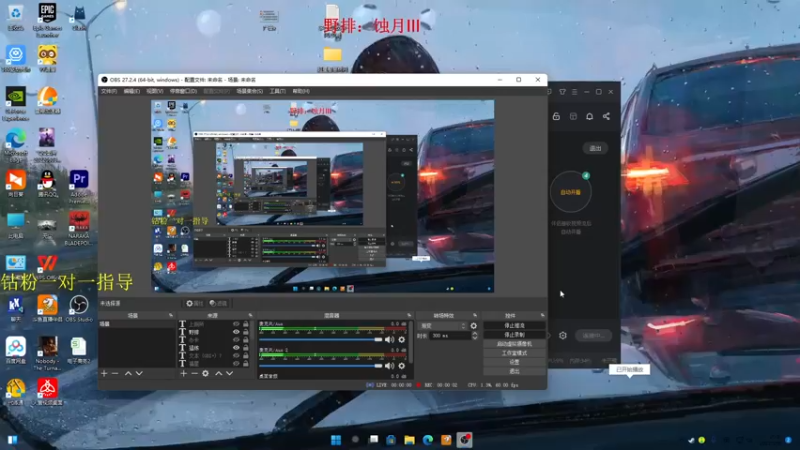
Task: Remove selected source with the minus icon
Action: [x=194, y=373]
